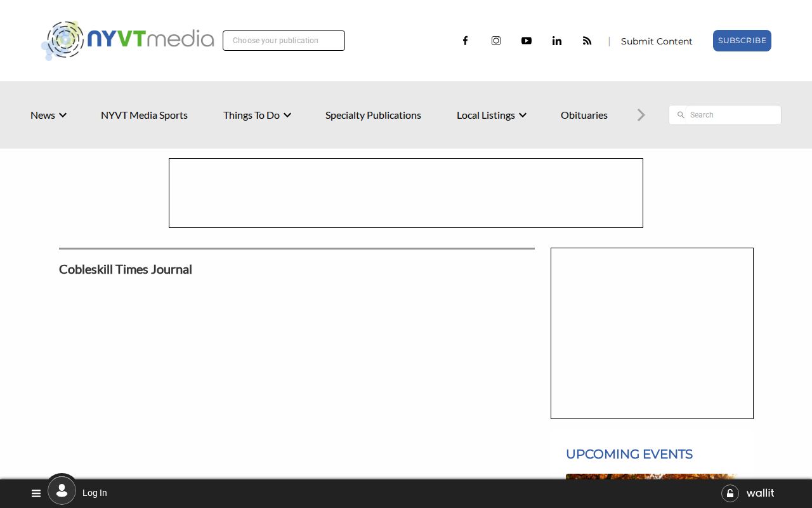This screenshot has width=812, height=508.
Task: Go to Specialty Publications
Action: [373, 115]
